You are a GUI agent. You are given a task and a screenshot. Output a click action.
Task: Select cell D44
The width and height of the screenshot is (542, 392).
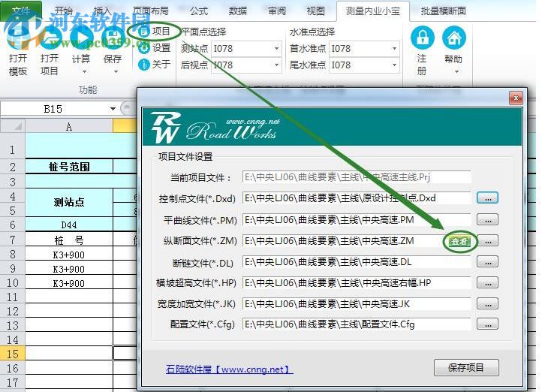(69, 225)
